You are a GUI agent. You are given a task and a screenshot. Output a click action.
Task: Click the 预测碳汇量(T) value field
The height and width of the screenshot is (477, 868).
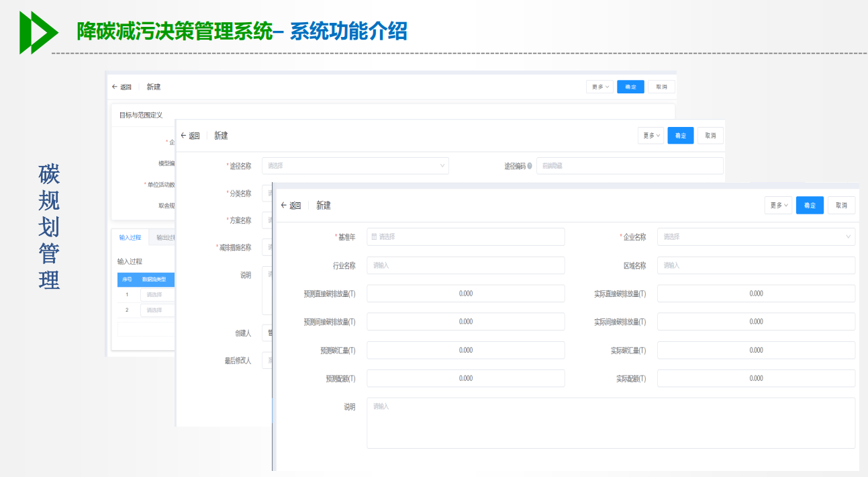click(x=466, y=350)
